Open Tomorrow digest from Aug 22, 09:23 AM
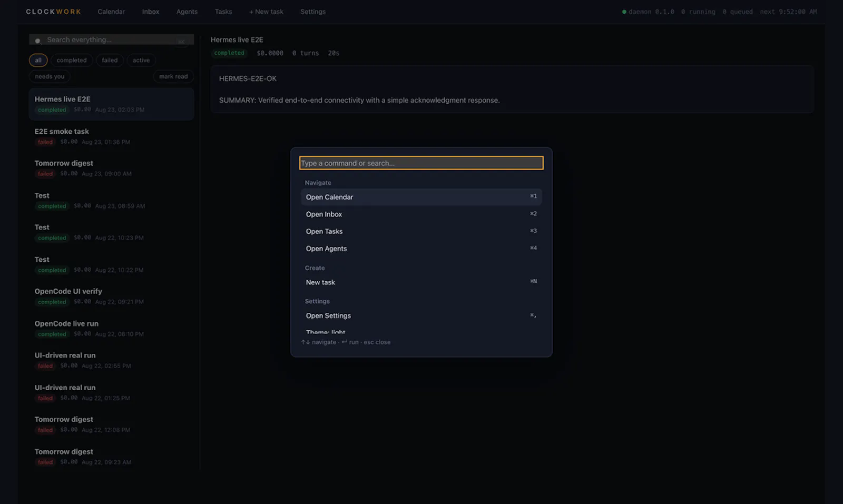843x504 pixels. point(111,457)
